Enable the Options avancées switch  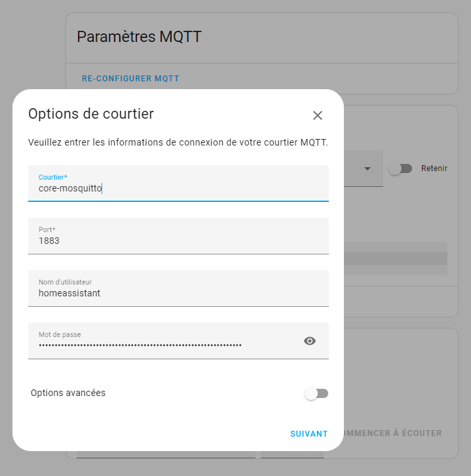pyautogui.click(x=316, y=393)
